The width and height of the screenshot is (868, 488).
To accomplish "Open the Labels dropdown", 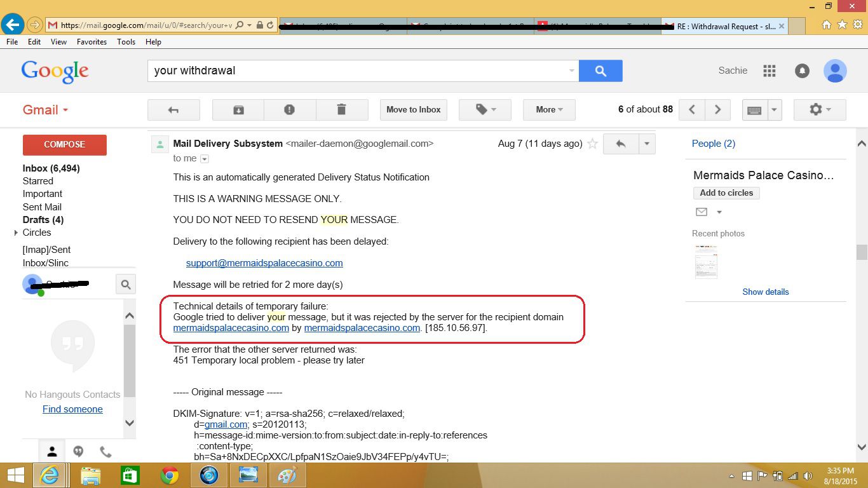I will tap(485, 109).
